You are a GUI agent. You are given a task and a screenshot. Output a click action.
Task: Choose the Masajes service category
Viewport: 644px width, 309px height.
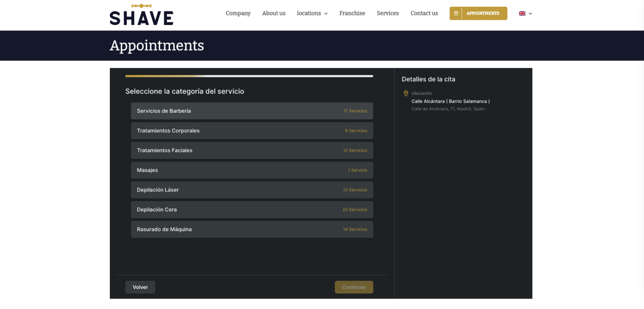coord(252,170)
